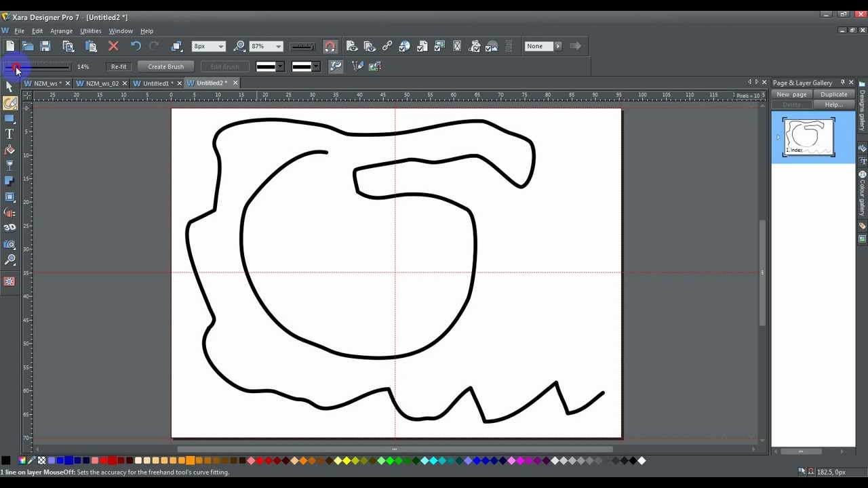The image size is (868, 488).
Task: Click the Link chain icon
Action: 387,46
